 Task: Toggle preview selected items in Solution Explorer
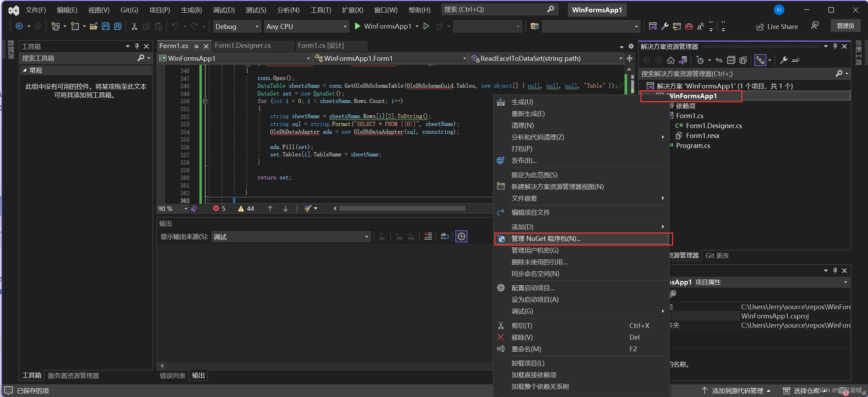796,60
